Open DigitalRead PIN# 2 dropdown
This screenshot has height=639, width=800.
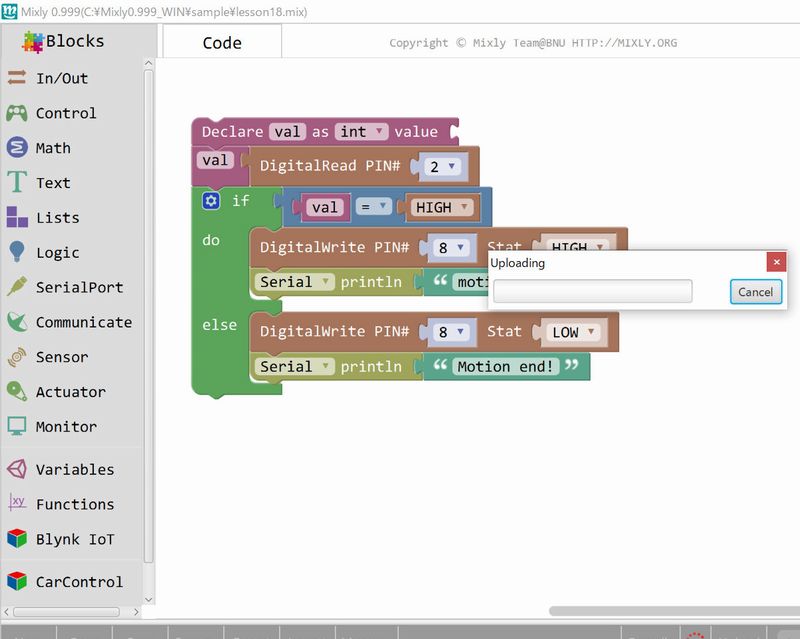[441, 167]
